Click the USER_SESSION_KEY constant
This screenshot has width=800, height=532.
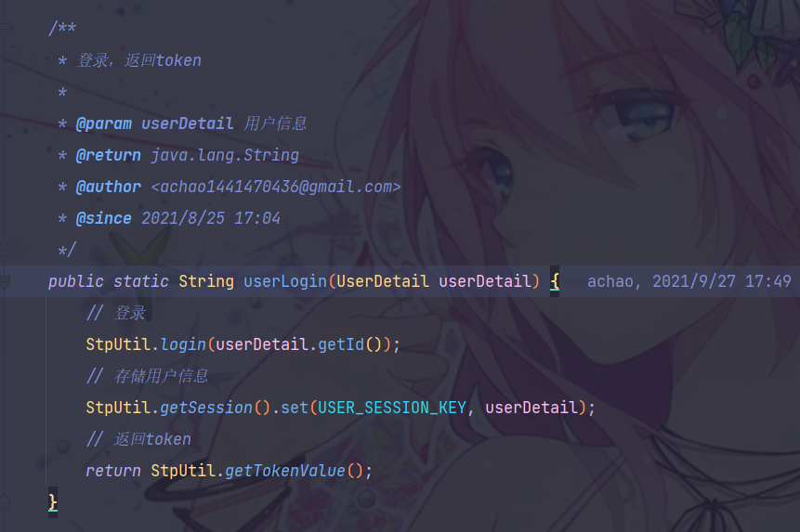tap(392, 408)
